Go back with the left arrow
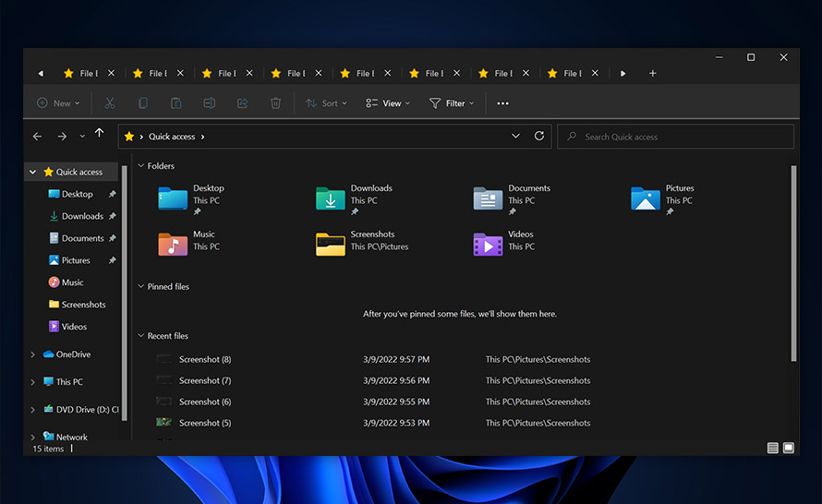Image resolution: width=822 pixels, height=504 pixels. [37, 137]
